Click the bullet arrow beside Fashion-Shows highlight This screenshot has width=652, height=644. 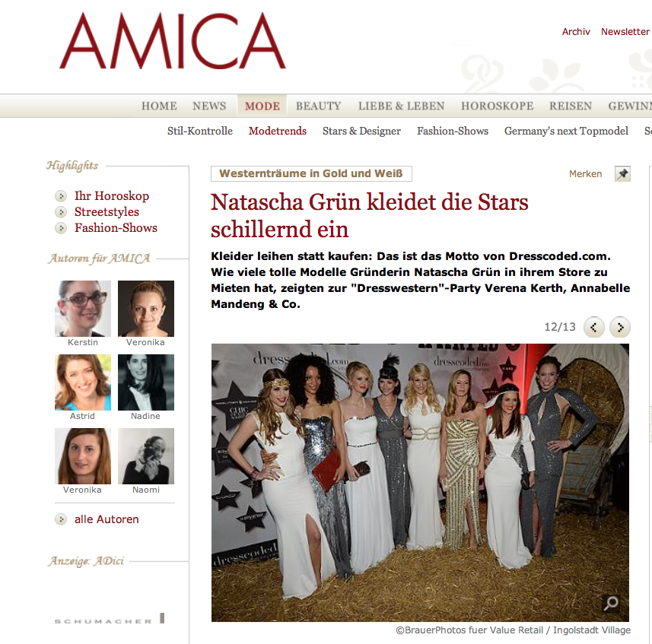click(61, 228)
